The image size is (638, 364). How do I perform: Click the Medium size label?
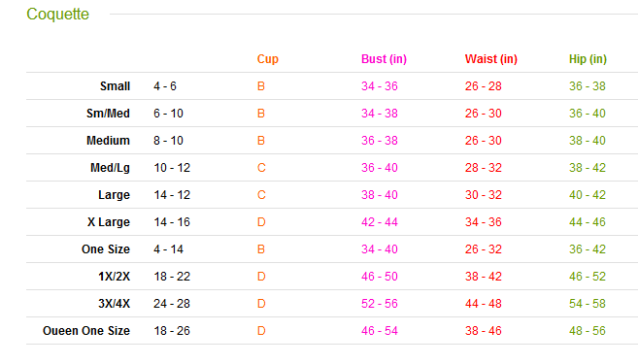[x=108, y=141]
